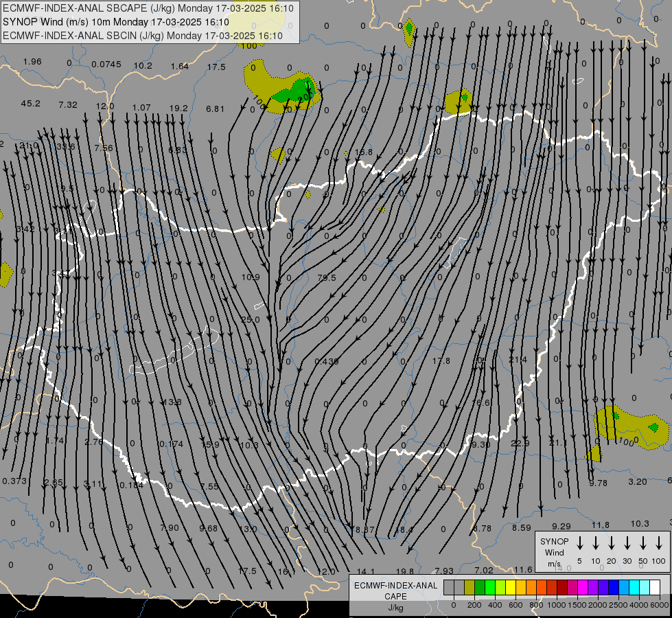The image size is (672, 618).
Task: Click the 7.32 value on the map
Action: coord(68,104)
